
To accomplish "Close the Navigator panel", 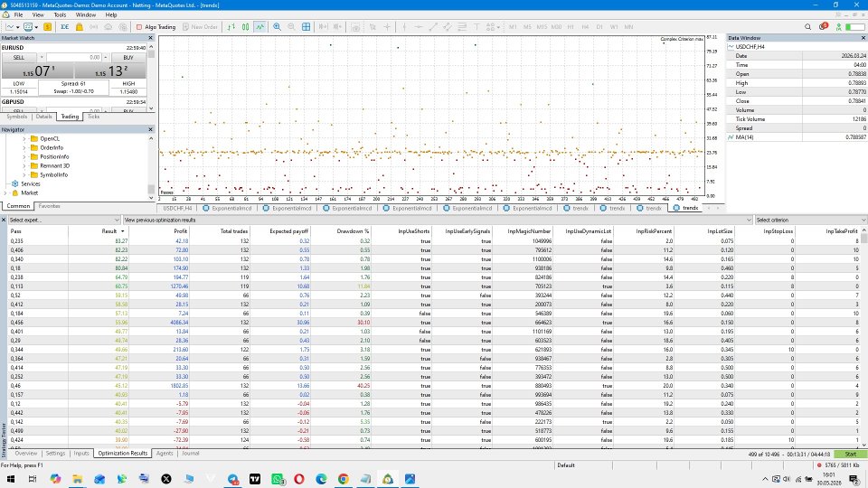I will pos(150,129).
